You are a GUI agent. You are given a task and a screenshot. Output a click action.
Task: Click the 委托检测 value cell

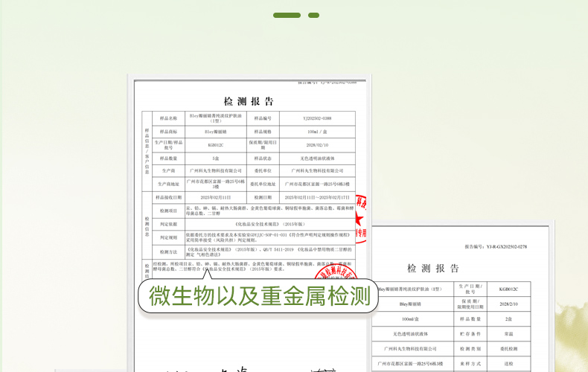[x=508, y=349]
